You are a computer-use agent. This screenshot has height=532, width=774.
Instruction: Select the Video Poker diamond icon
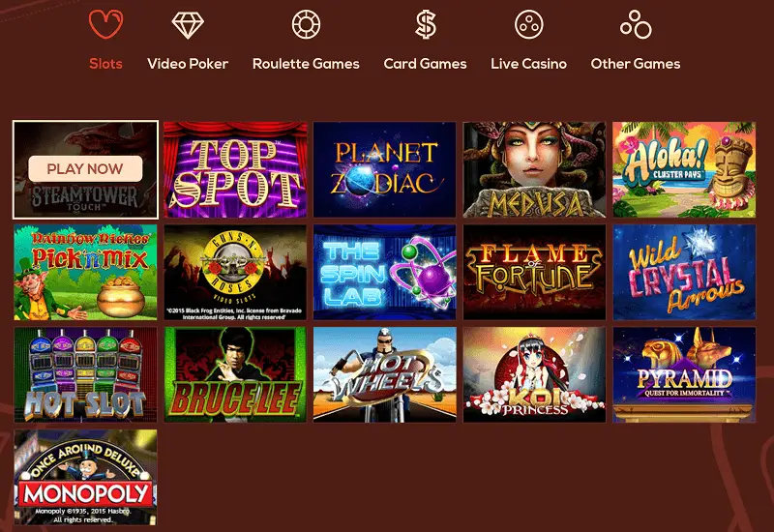point(188,25)
